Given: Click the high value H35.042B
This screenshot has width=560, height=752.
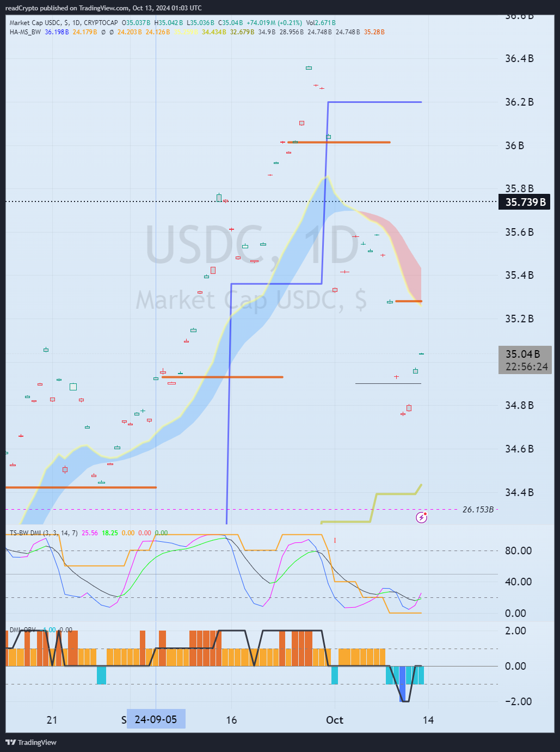Looking at the screenshot, I should [x=169, y=23].
